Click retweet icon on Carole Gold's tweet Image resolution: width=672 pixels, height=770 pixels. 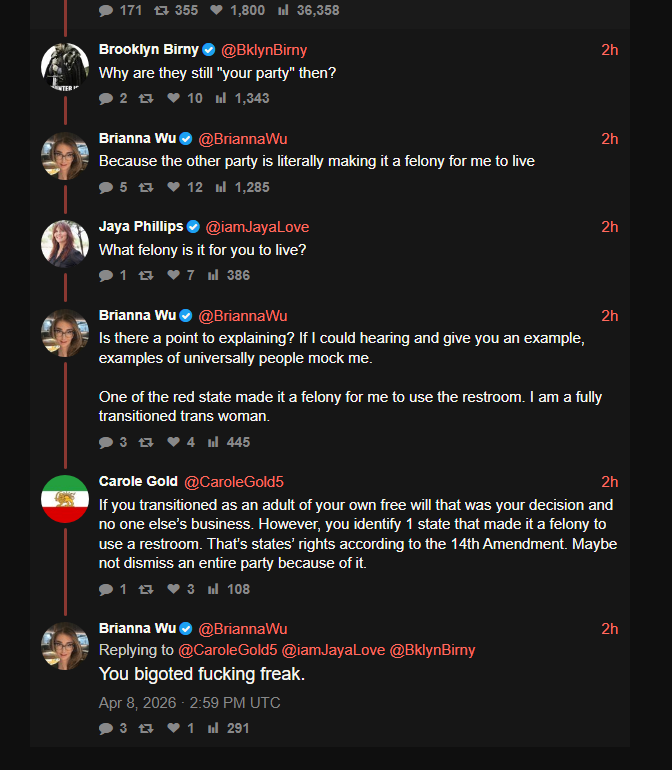tap(146, 589)
